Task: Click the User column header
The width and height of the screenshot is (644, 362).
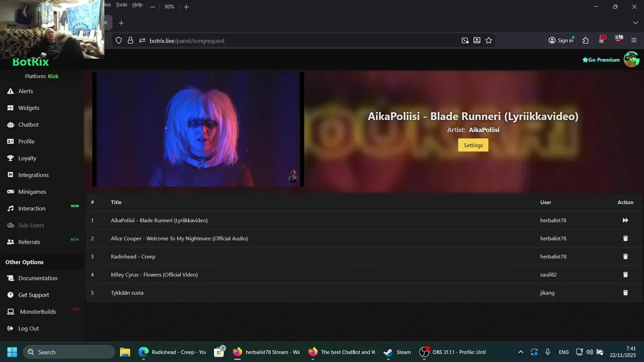Action: click(x=546, y=202)
